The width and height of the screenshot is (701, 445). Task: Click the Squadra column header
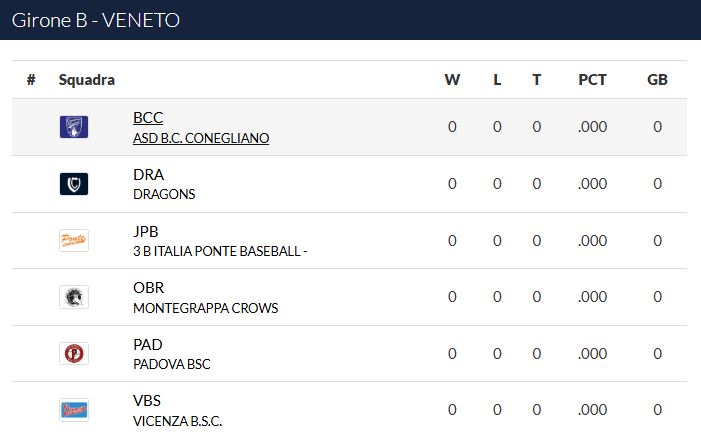click(87, 80)
